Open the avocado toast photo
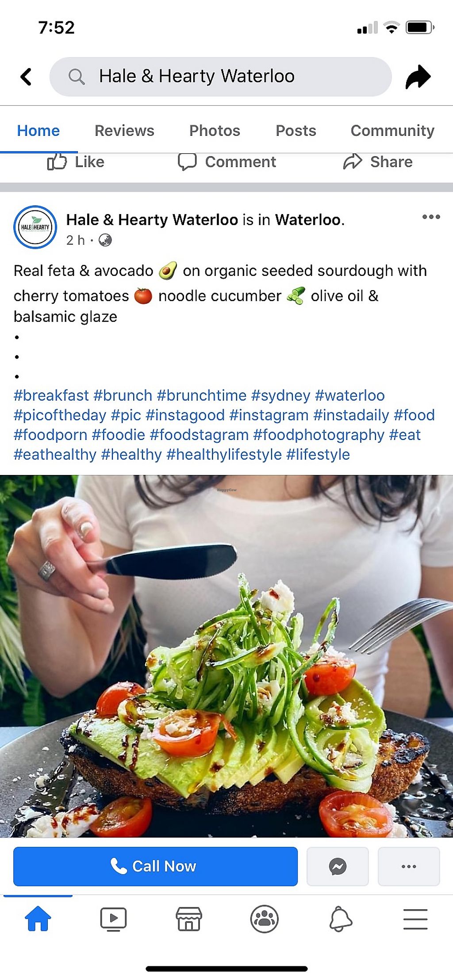The width and height of the screenshot is (453, 980). 226,656
